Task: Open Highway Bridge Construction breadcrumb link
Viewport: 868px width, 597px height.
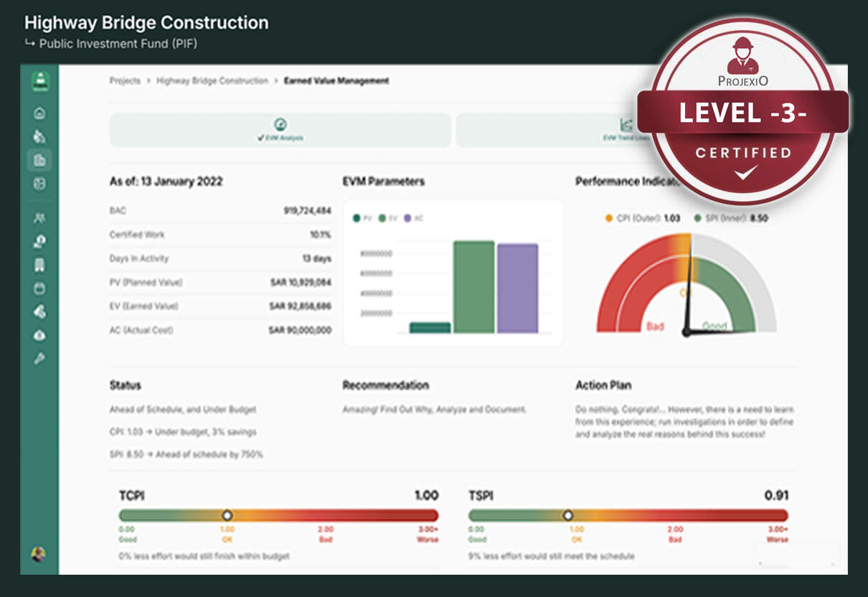Action: [x=212, y=81]
